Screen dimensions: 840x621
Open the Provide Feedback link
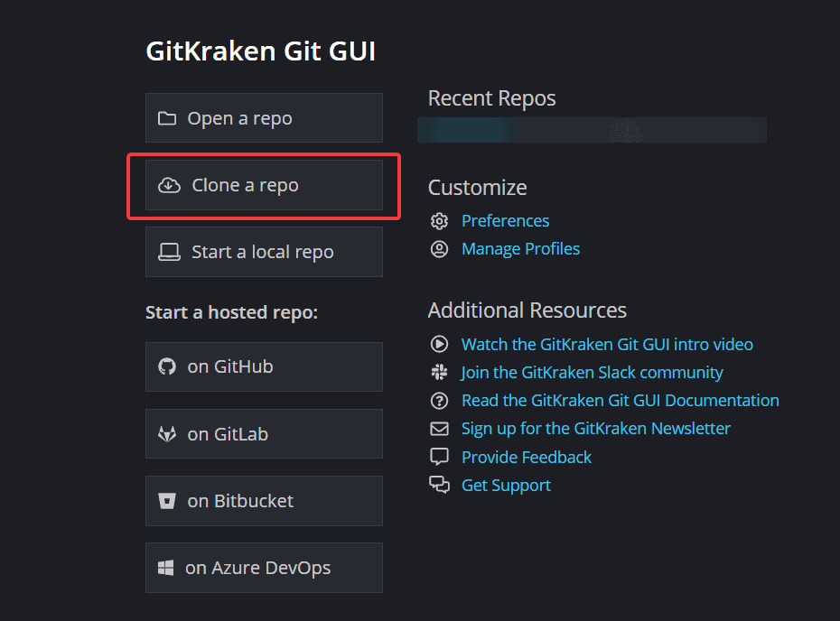(527, 458)
